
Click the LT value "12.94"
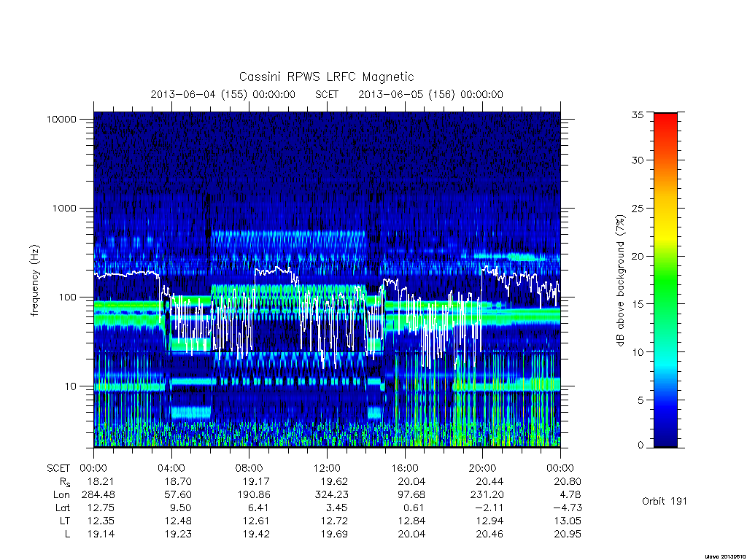(x=489, y=521)
